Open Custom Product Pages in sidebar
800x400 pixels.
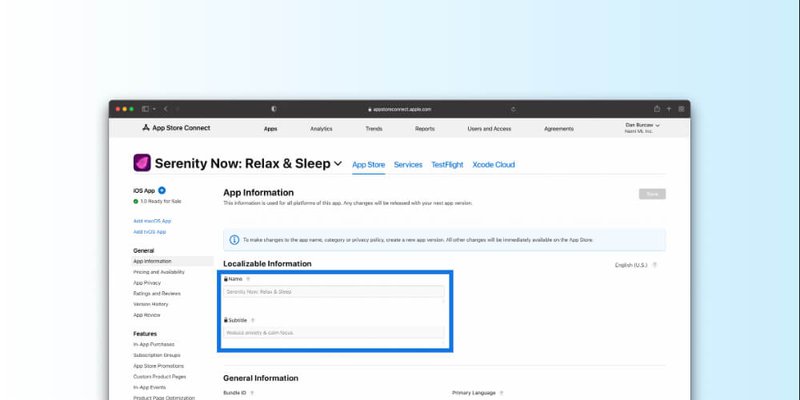click(159, 377)
